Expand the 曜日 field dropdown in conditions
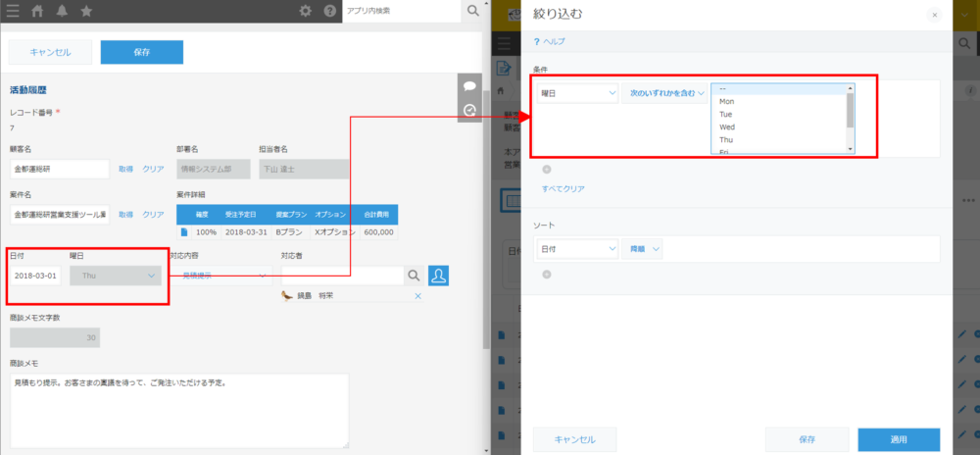The image size is (980, 455). (x=577, y=93)
